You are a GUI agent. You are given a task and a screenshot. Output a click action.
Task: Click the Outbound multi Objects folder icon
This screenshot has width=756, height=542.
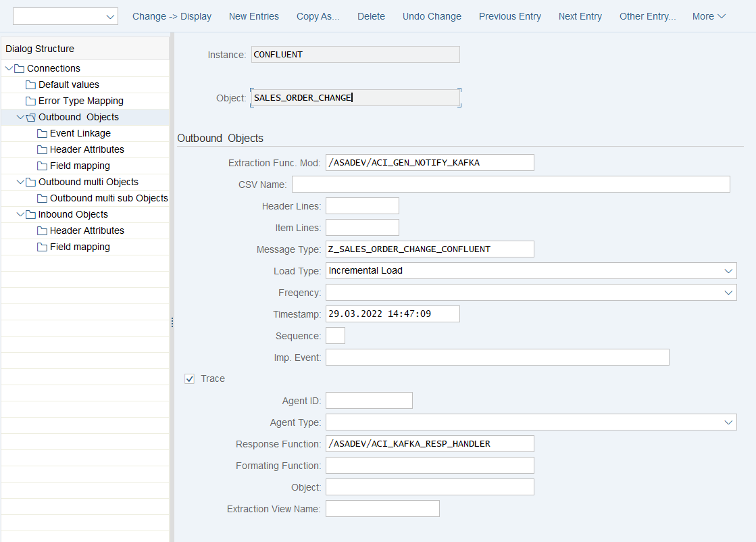click(31, 182)
